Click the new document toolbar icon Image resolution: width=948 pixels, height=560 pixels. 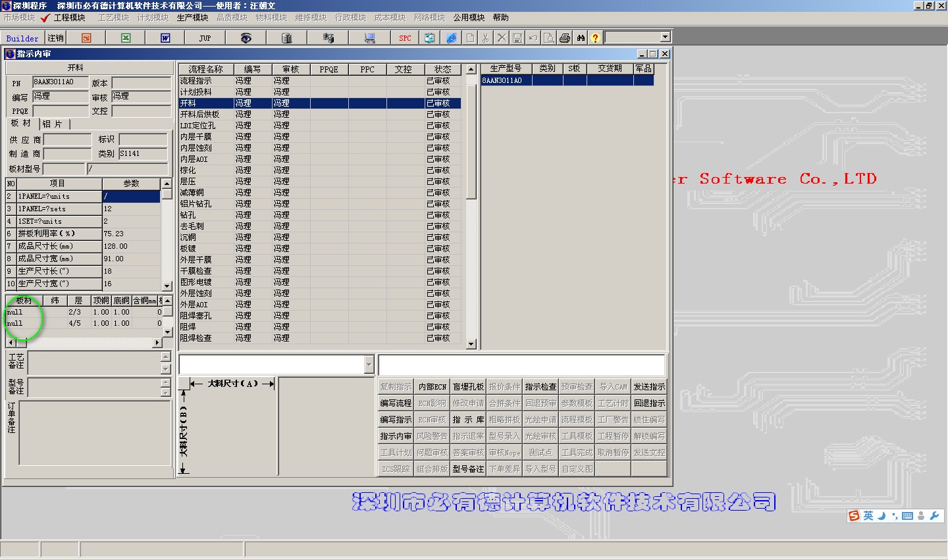click(470, 38)
